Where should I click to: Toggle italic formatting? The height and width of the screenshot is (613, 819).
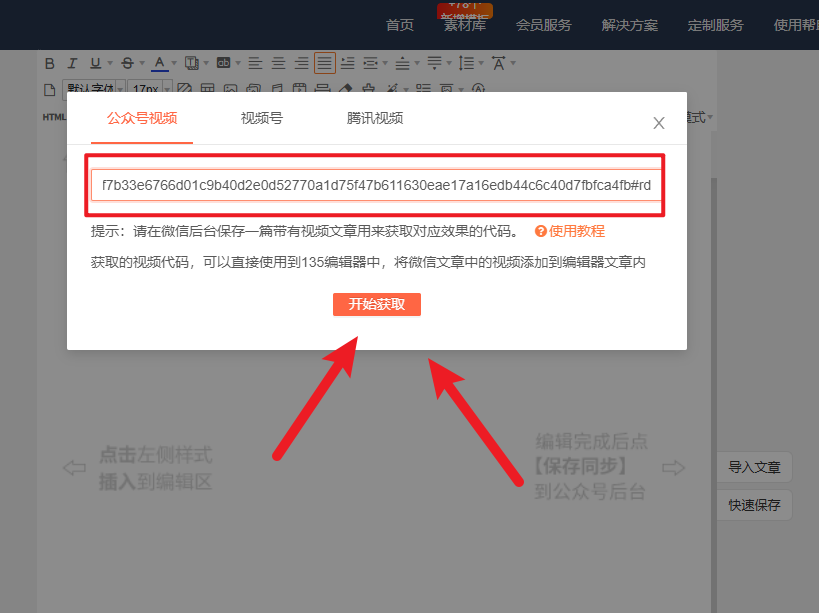[x=72, y=64]
